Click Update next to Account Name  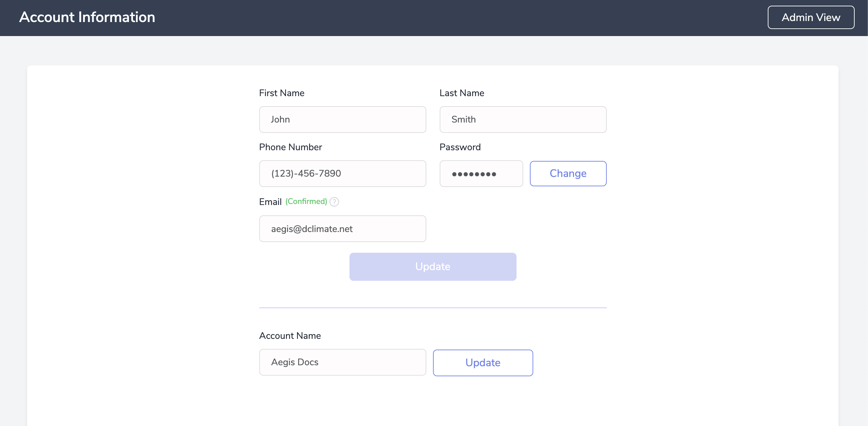click(483, 362)
